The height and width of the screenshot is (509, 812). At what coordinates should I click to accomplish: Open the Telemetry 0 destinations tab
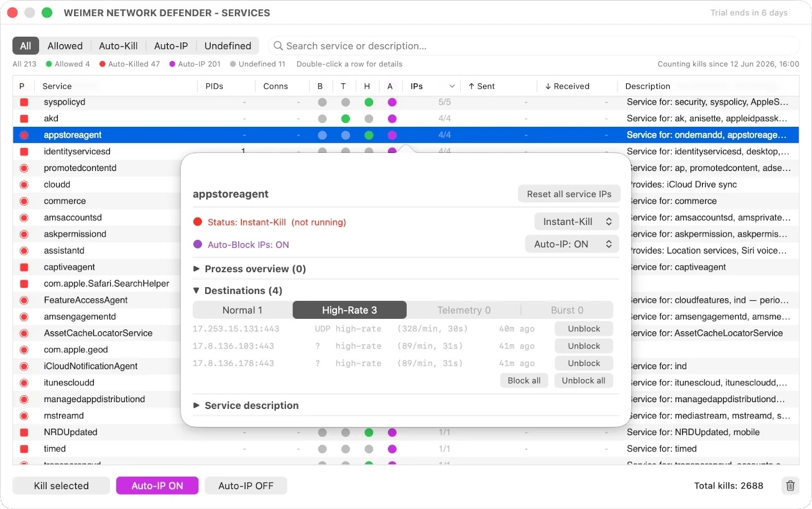464,310
